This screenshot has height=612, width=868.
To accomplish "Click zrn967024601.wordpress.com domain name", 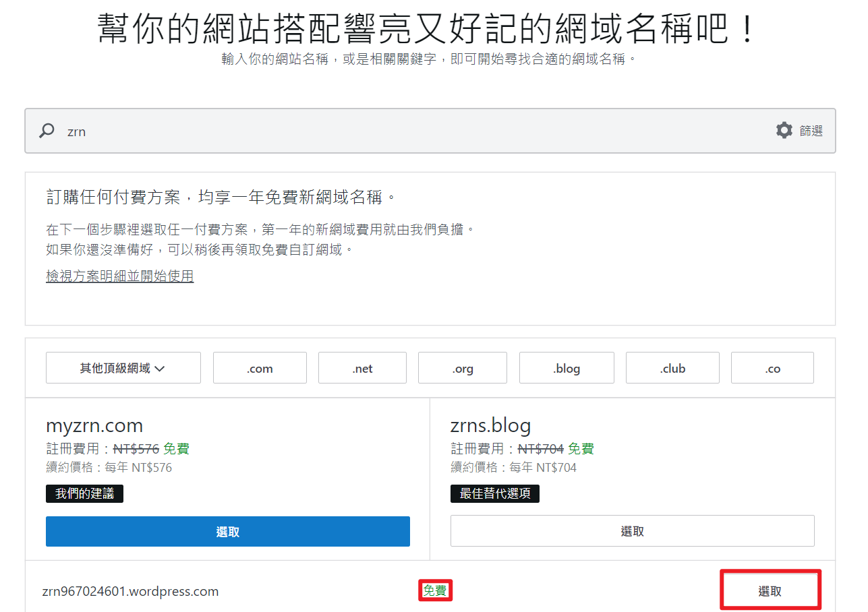I will 130,592.
